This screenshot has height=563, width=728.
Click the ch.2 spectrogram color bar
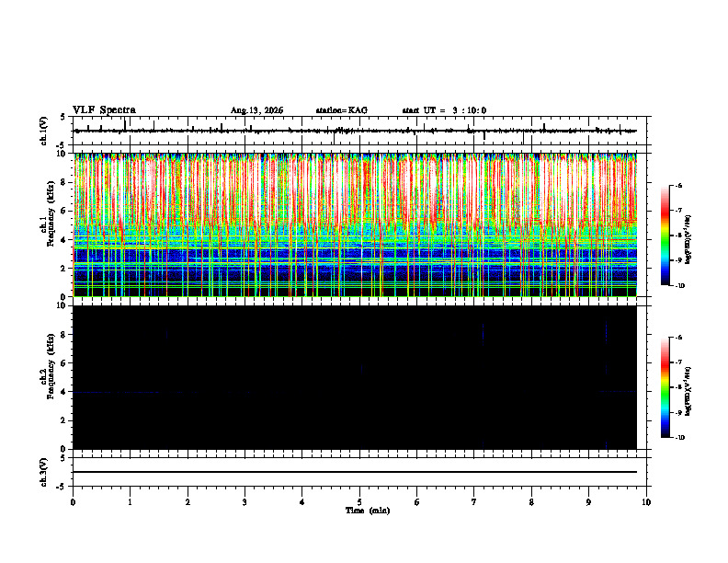(x=665, y=387)
